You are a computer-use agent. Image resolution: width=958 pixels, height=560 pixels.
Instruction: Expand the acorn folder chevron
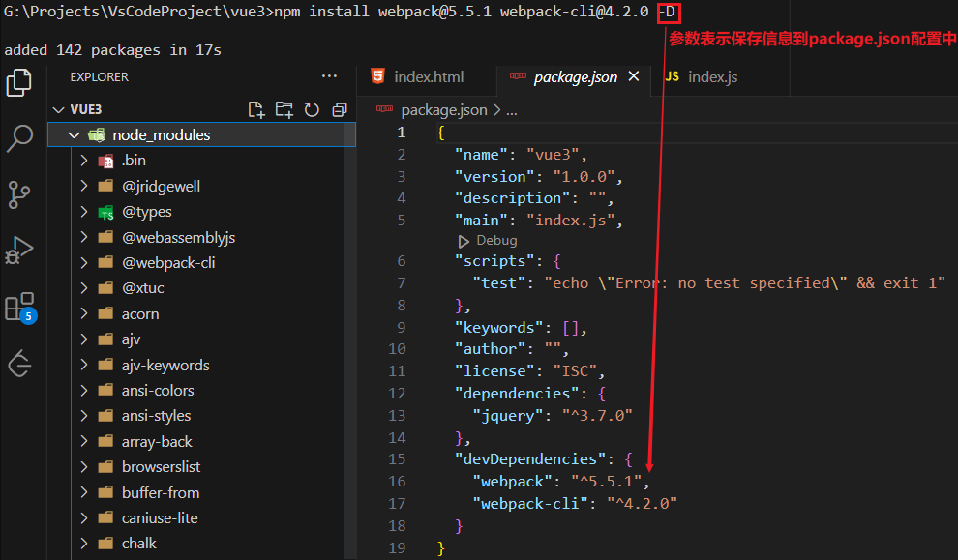click(84, 314)
